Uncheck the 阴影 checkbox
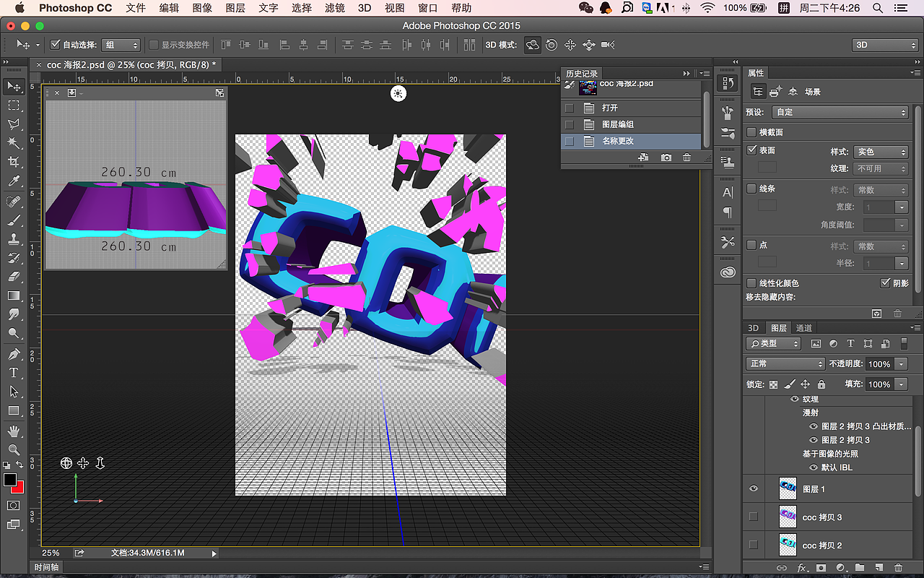Screen dimensions: 924x578 click(886, 283)
